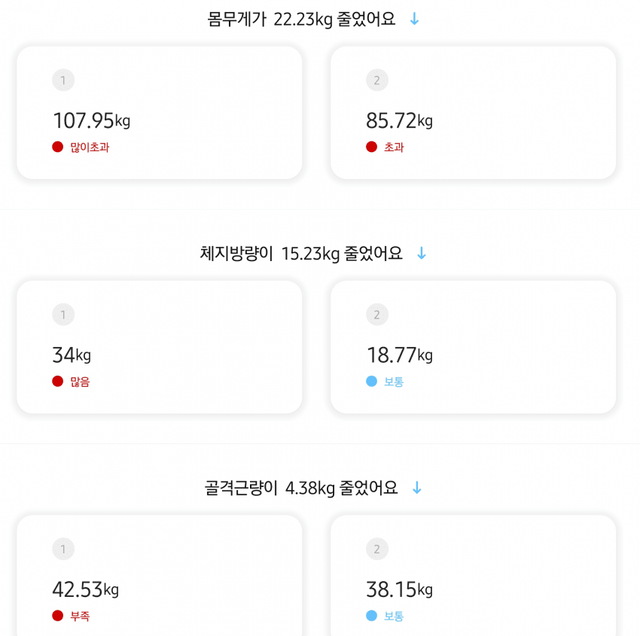
Task: Click the 부족 status label
Action: click(80, 616)
